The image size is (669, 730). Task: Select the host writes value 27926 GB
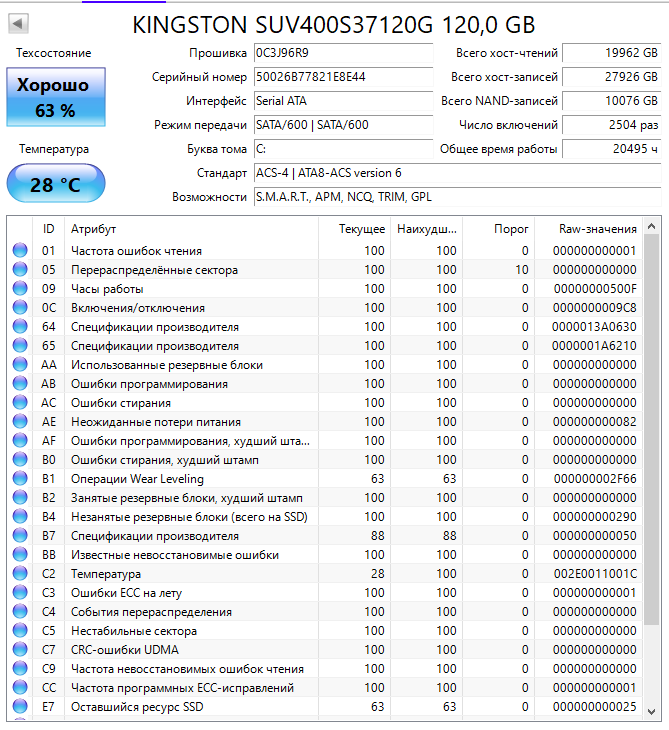click(612, 77)
